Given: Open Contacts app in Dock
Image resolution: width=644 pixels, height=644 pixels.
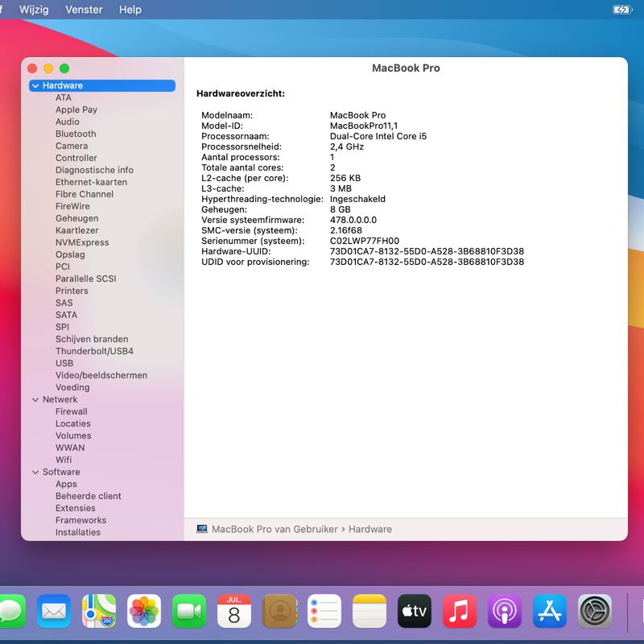Looking at the screenshot, I should pyautogui.click(x=279, y=611).
